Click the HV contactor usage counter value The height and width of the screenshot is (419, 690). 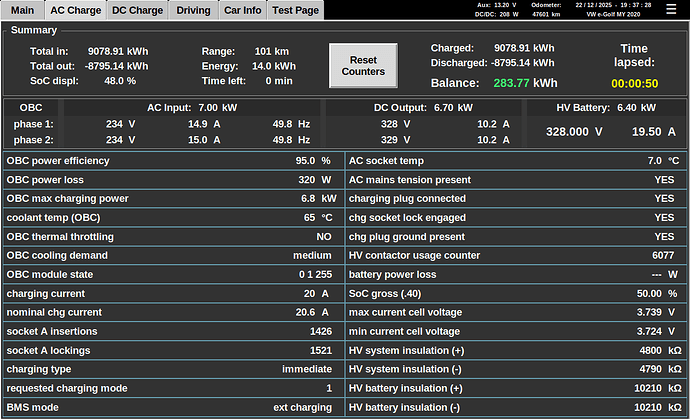[662, 256]
